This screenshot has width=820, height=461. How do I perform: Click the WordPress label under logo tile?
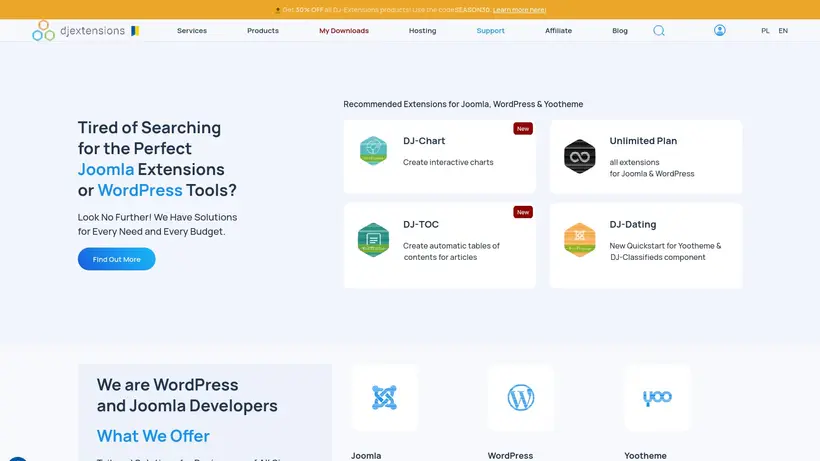pos(510,455)
